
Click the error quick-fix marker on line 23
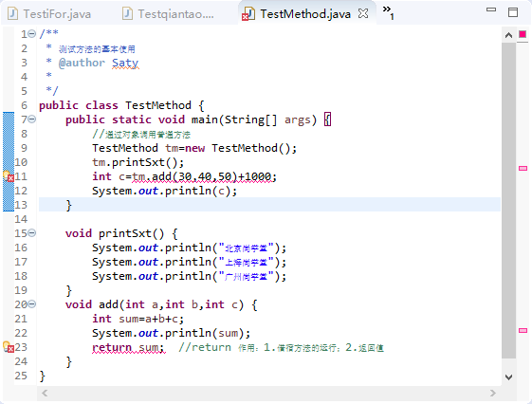pos(9,347)
